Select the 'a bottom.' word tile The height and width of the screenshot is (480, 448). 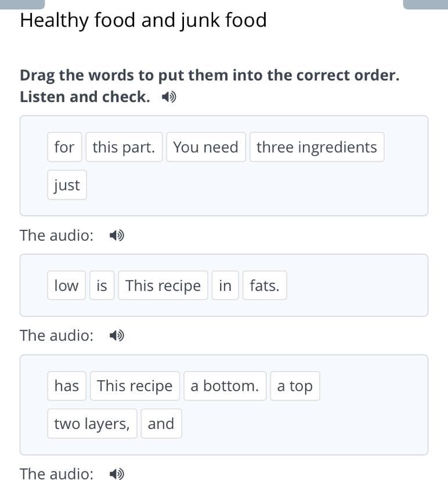point(225,386)
